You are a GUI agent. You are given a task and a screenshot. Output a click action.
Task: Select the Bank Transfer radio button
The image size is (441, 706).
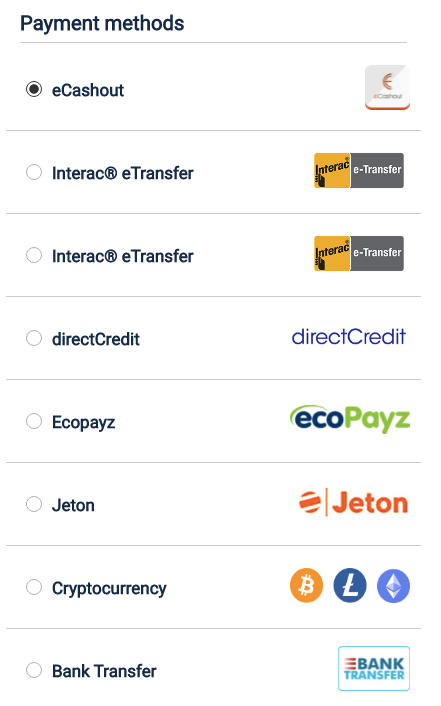[x=34, y=670]
